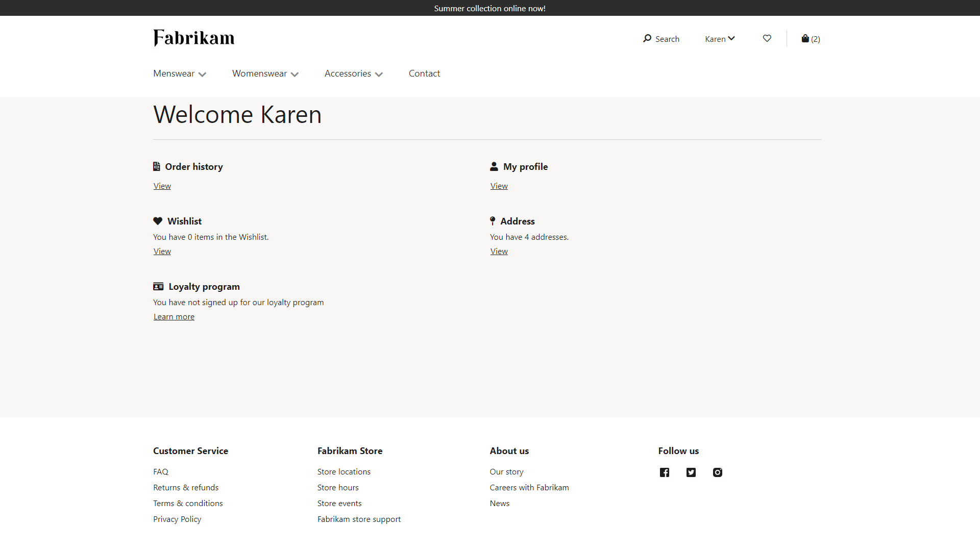Click the Twitter icon in footer
Viewport: 980px width, 551px height.
(x=691, y=471)
